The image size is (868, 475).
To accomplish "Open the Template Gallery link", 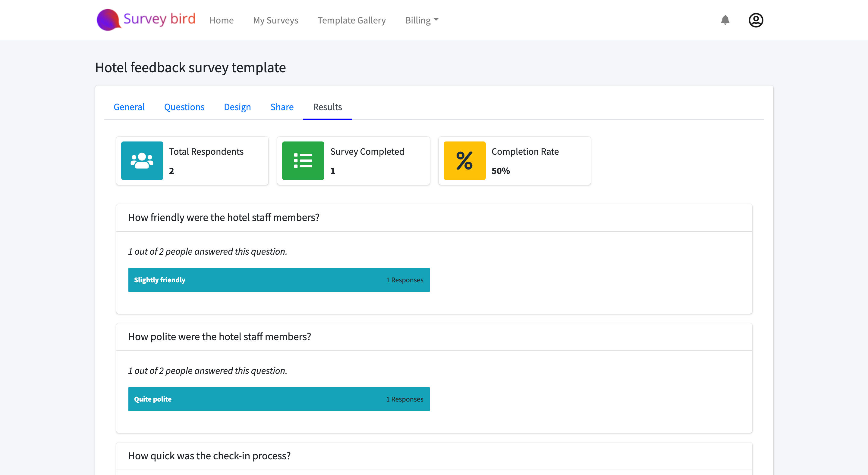I will 351,20.
